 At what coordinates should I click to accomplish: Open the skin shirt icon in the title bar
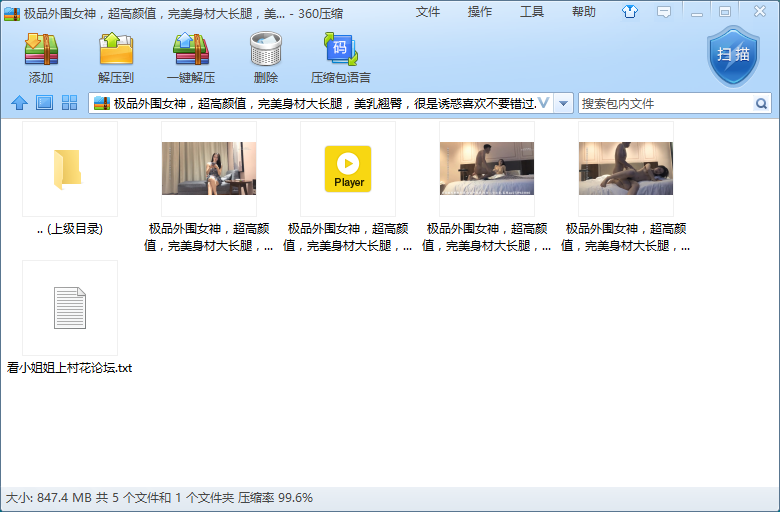[630, 12]
